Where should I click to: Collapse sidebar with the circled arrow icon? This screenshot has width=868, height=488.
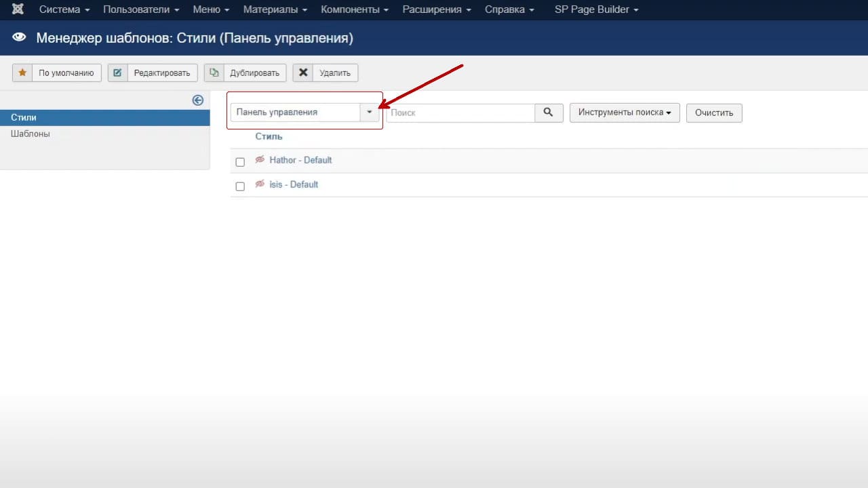click(x=198, y=100)
